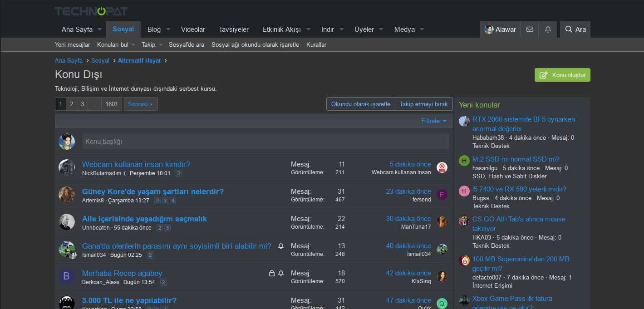
Task: Open the 5 dakika önce last post link
Action: 410,164
